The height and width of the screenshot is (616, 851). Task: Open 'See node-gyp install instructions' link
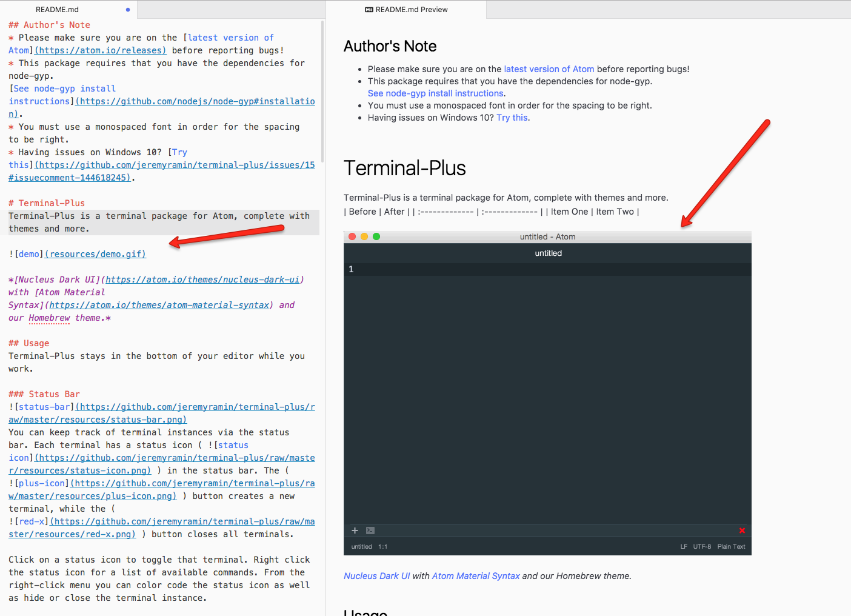point(436,93)
